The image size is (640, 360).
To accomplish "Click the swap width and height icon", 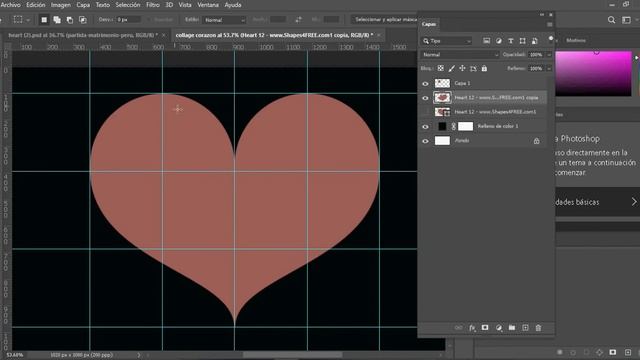I will pyautogui.click(x=299, y=20).
